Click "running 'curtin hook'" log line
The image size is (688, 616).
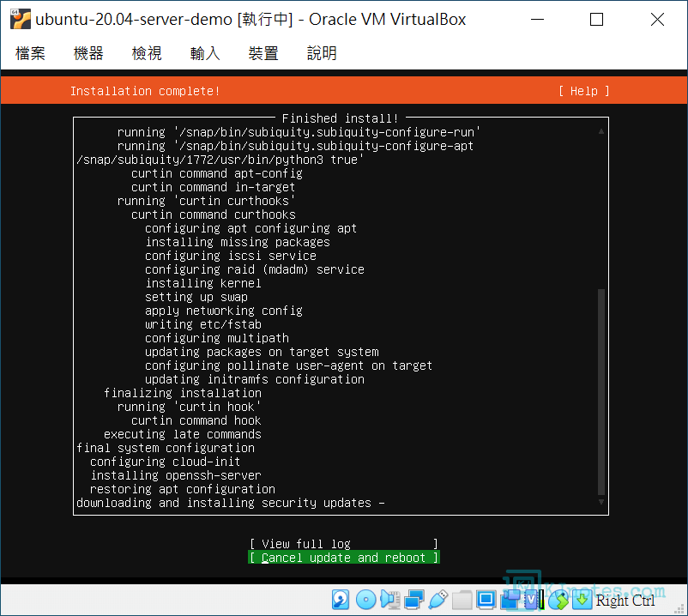click(x=189, y=407)
